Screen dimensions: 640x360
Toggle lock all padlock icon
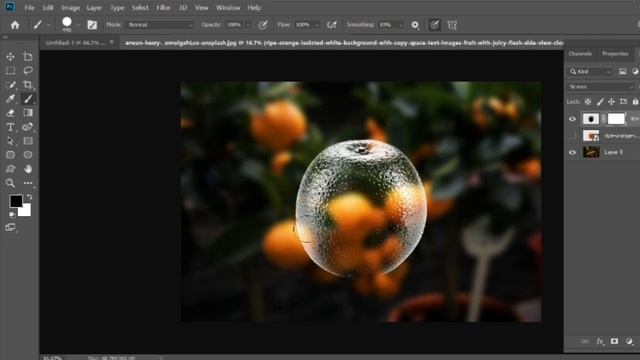pyautogui.click(x=635, y=102)
